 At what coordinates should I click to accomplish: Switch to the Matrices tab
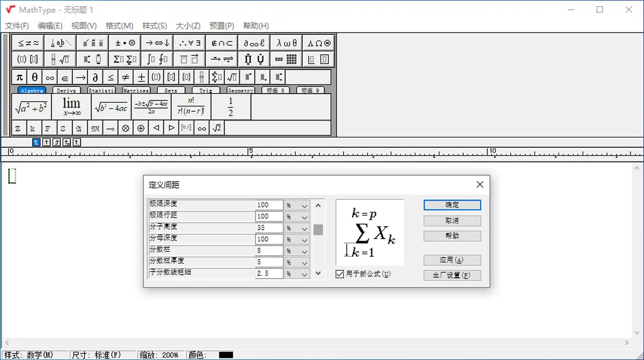click(x=136, y=90)
